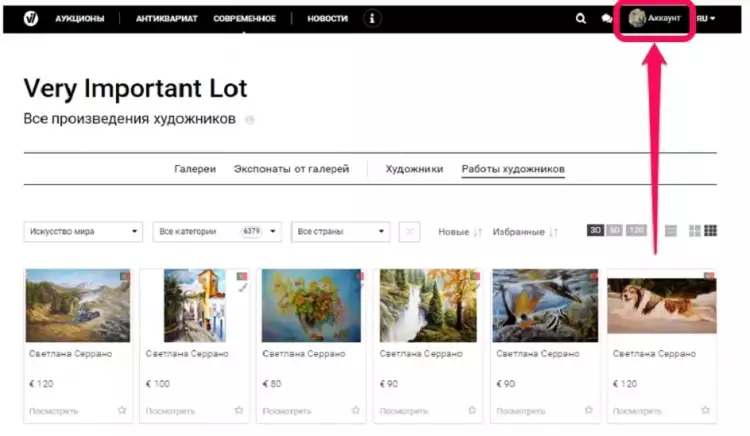The image size is (750, 436).
Task: Expand the Искусство мира dropdown
Action: 83,232
